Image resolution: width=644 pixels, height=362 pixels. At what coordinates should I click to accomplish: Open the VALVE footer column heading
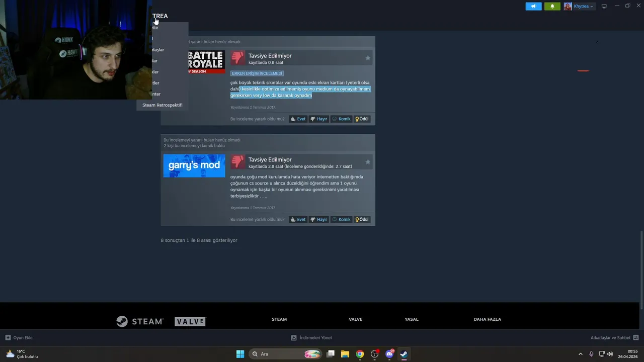(355, 319)
